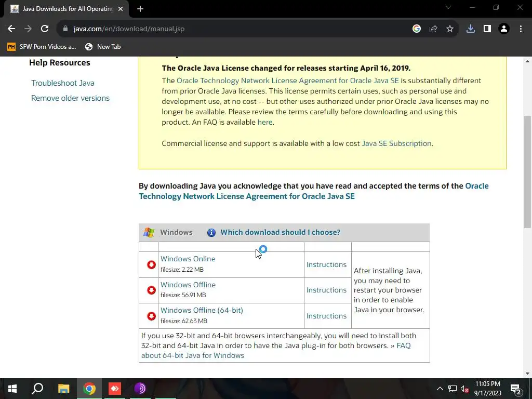Go back to the previous page
The height and width of the screenshot is (399, 532).
click(x=11, y=29)
